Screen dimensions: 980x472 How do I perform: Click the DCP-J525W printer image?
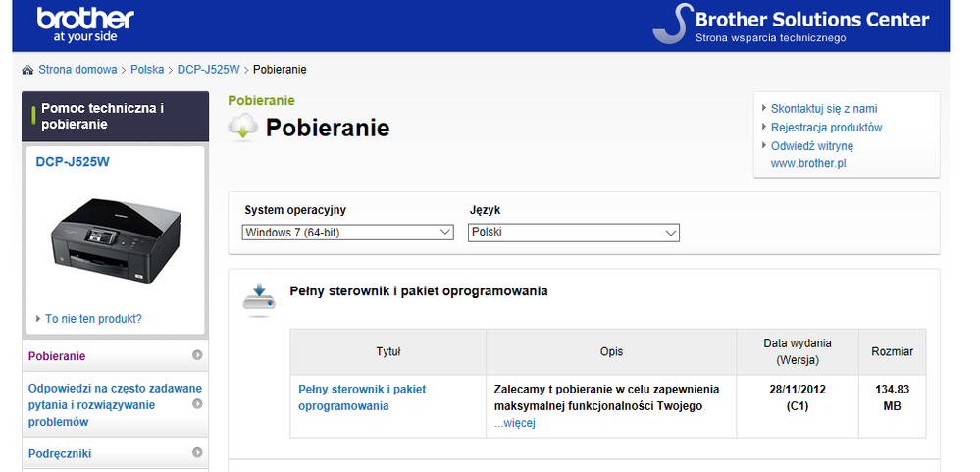[x=116, y=240]
